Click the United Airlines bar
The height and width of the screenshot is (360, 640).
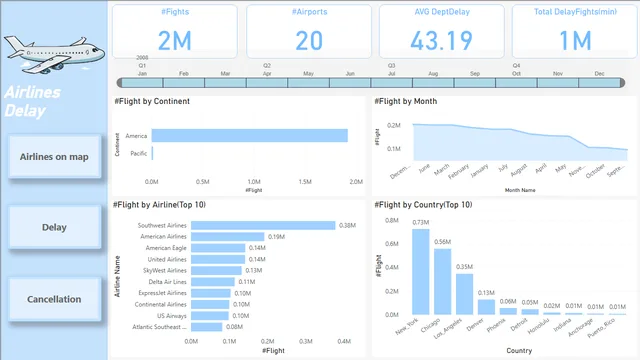coord(218,259)
